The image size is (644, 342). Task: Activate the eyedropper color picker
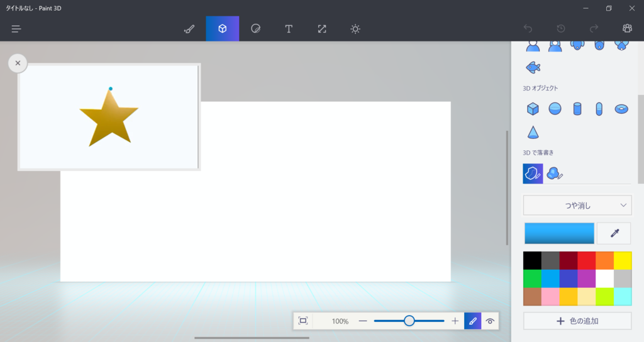pyautogui.click(x=614, y=233)
